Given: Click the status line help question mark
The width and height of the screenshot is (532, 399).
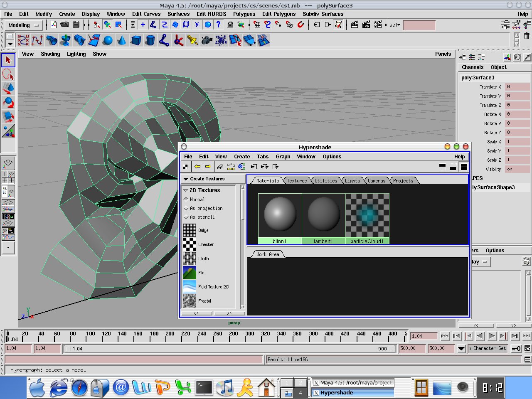Looking at the screenshot, I should (x=218, y=25).
